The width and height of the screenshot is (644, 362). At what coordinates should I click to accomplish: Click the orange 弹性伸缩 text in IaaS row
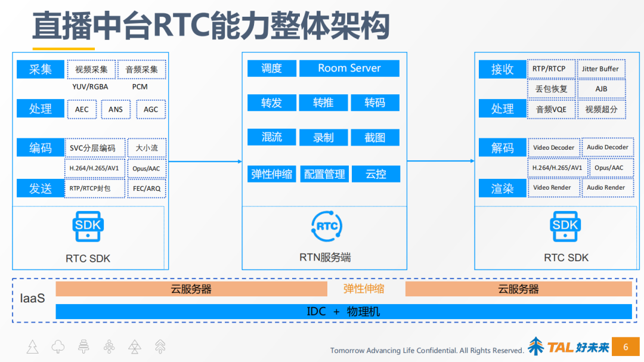coord(364,289)
